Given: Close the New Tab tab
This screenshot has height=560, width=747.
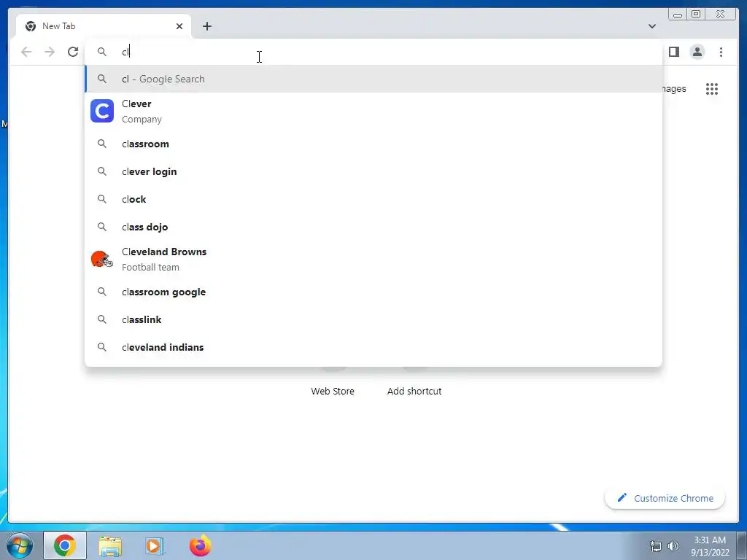Looking at the screenshot, I should coord(179,26).
